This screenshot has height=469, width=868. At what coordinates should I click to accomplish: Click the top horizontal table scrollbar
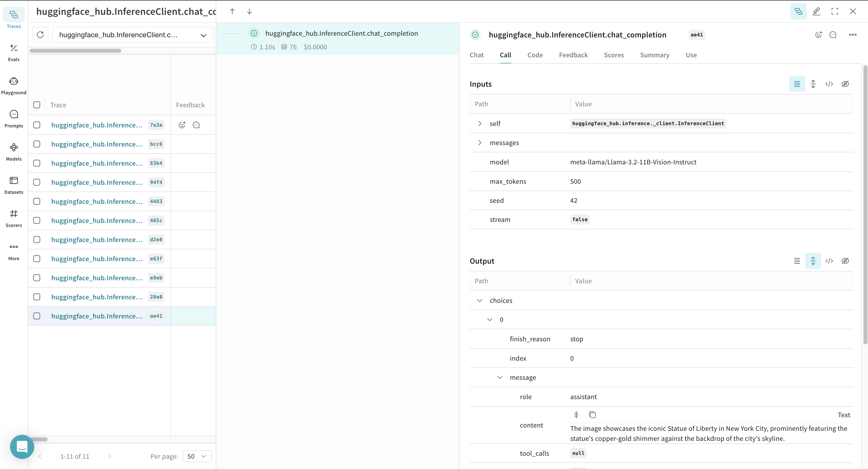(75, 51)
